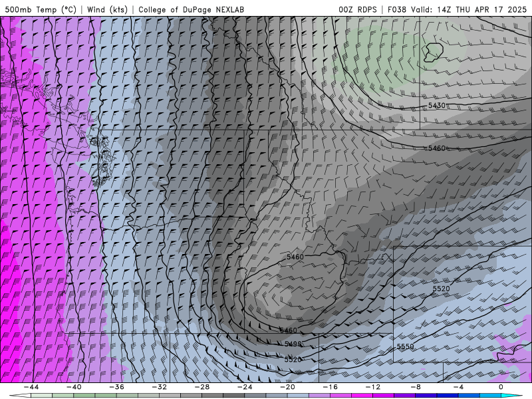
Task: Click the -44 value on the temperature scale
Action: click(x=31, y=387)
